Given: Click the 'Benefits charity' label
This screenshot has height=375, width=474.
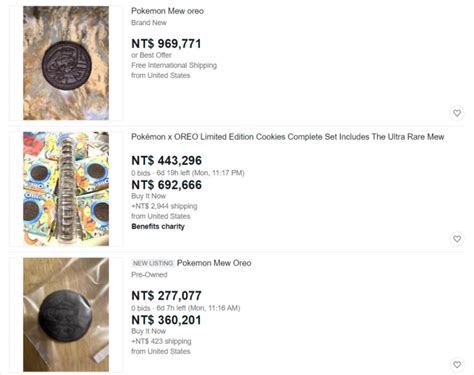Looking at the screenshot, I should tap(158, 226).
